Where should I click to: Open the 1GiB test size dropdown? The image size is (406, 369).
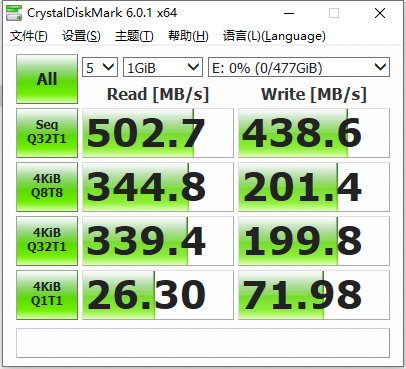coord(163,67)
